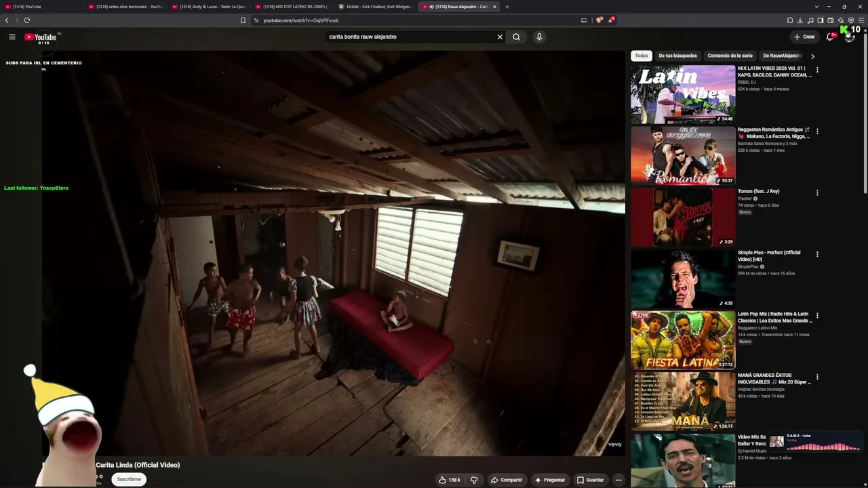Open the Brave Rewards triangle icon
This screenshot has width=868, height=488.
[x=611, y=20]
